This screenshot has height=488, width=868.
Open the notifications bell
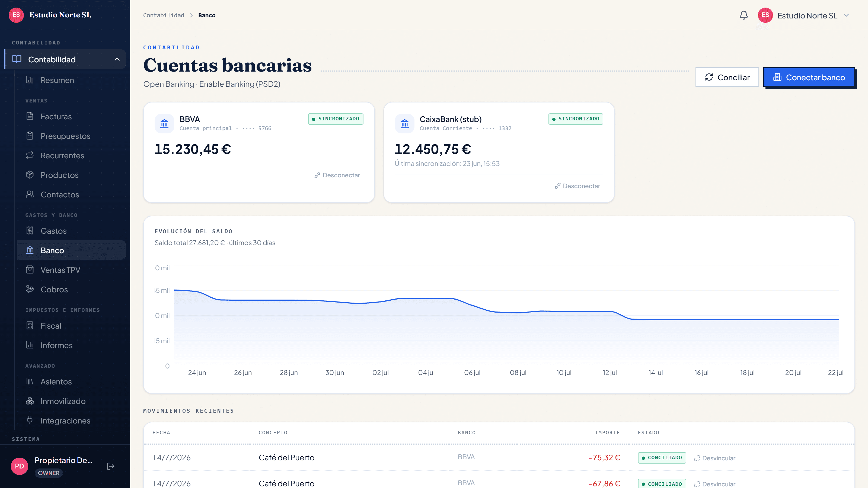[x=744, y=15]
